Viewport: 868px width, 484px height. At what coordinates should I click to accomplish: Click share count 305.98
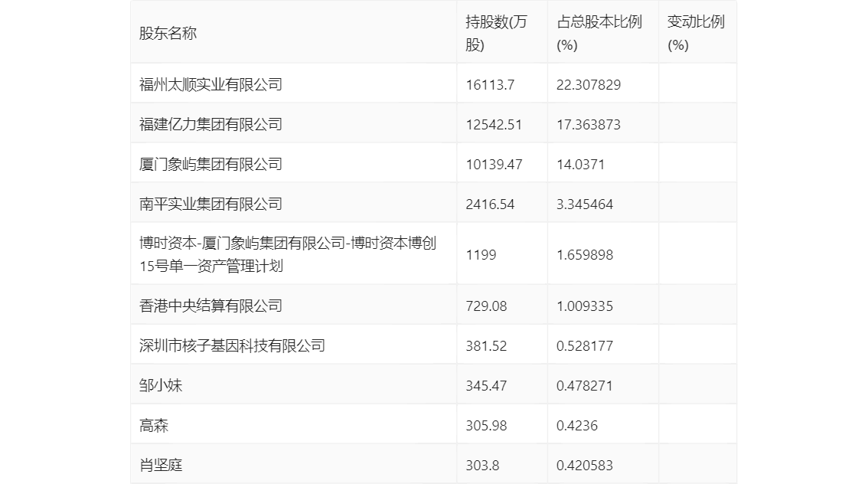click(486, 426)
